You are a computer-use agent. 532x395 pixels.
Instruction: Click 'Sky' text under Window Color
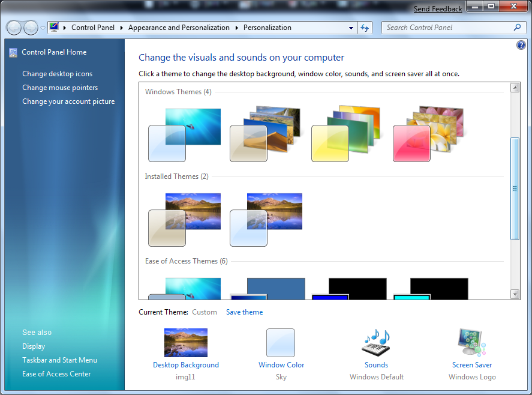tap(281, 377)
